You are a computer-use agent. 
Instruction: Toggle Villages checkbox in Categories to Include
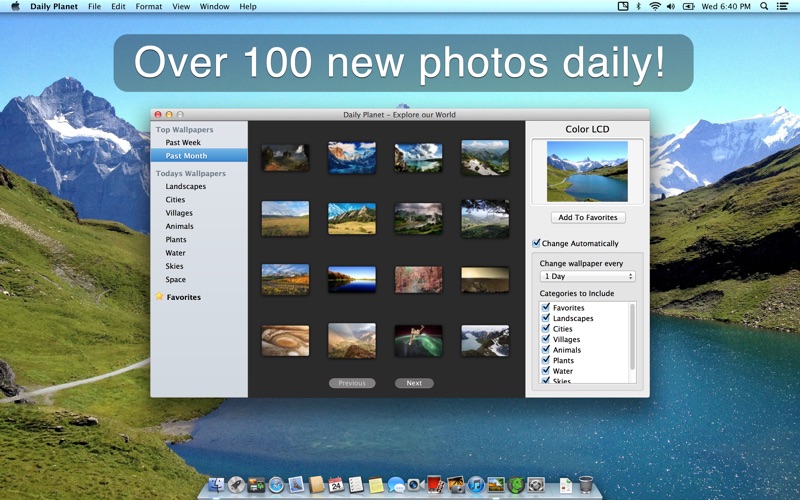[x=545, y=339]
